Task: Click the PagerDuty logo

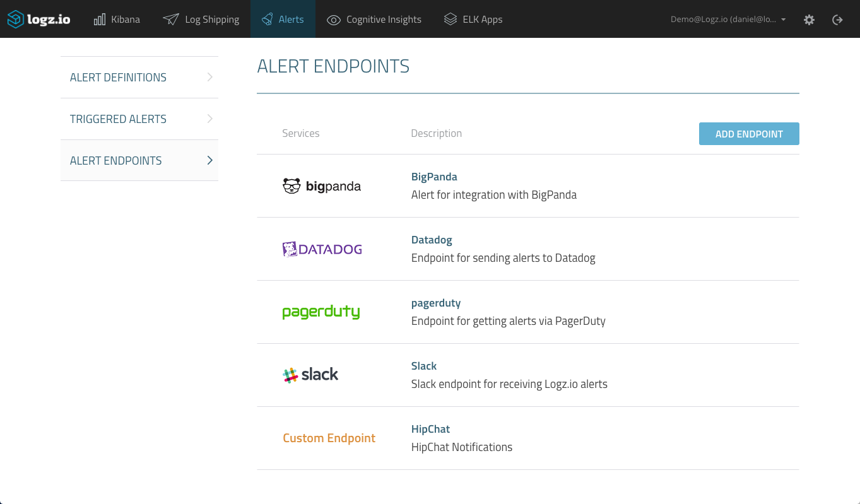Action: [321, 312]
